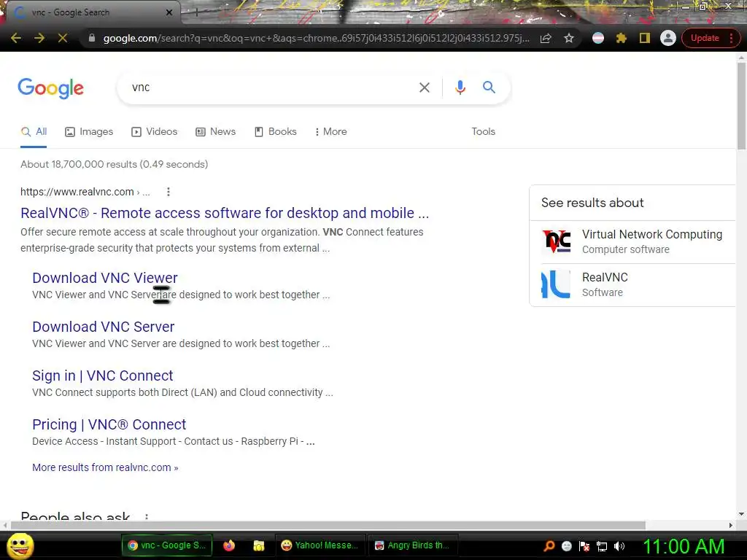Switch to vnc - Google Search taskbar item
747x560 pixels.
click(167, 545)
